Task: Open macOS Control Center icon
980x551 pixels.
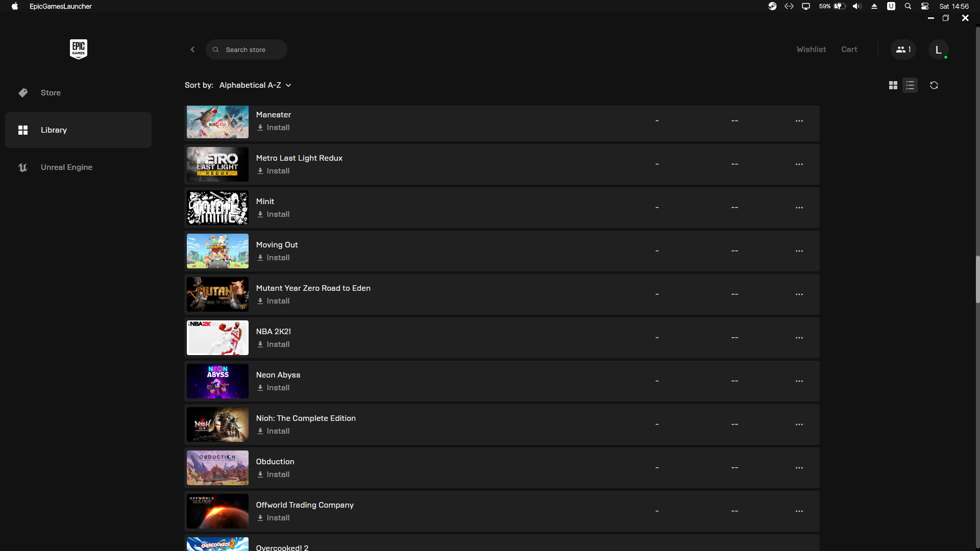Action: (x=924, y=6)
